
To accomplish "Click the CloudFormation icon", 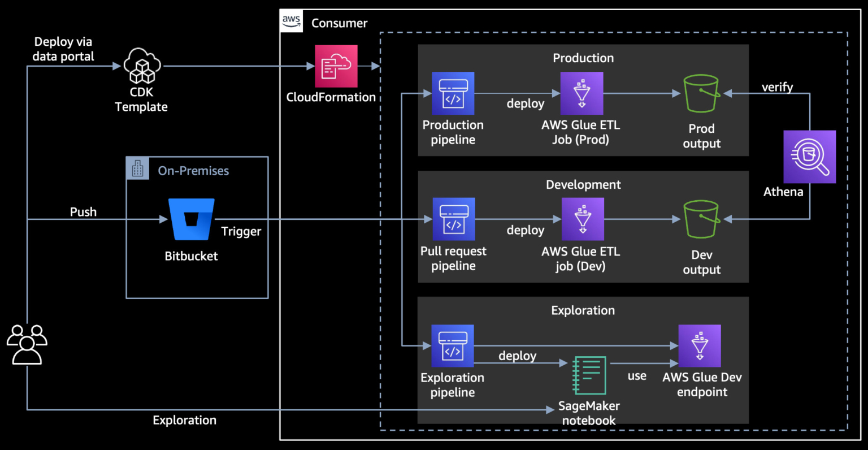I will coord(336,66).
